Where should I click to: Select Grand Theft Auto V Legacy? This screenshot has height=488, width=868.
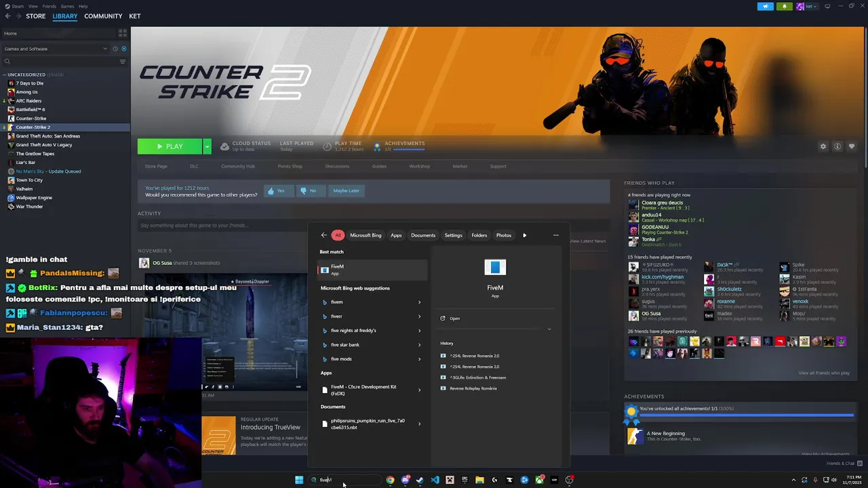point(44,144)
